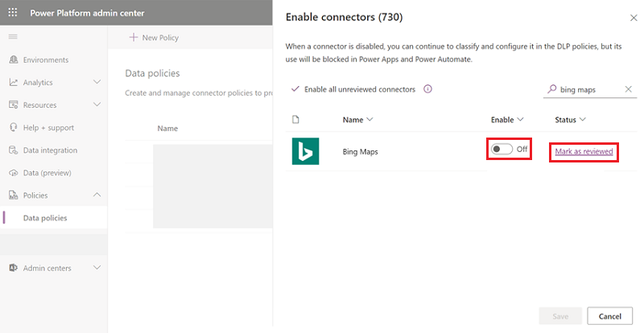Viewport: 644px width, 333px height.
Task: Check Enable all unreviewed connectors
Action: 295,89
